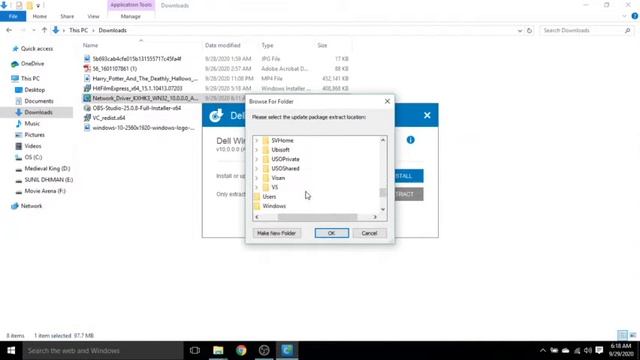The width and height of the screenshot is (640, 360).
Task: Click folder tree scroll down arrow
Action: 383,209
